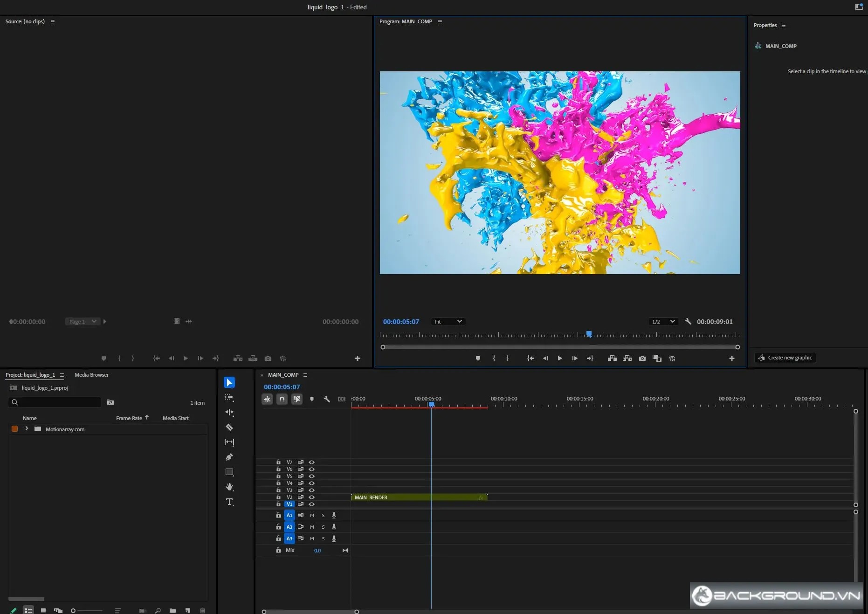Sort by Name column header

(x=29, y=418)
